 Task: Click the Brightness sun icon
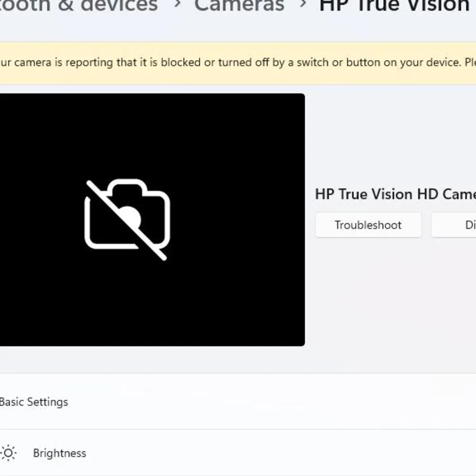(8, 453)
